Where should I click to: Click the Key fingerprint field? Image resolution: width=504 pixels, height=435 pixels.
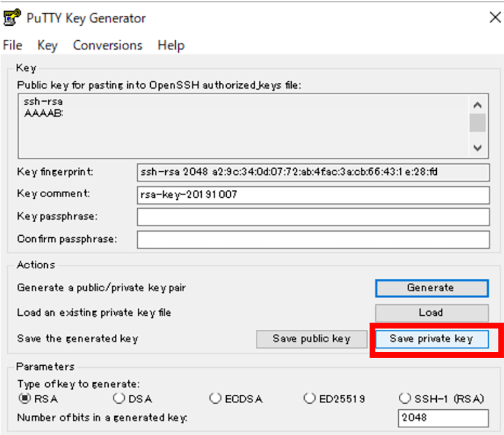(x=313, y=172)
